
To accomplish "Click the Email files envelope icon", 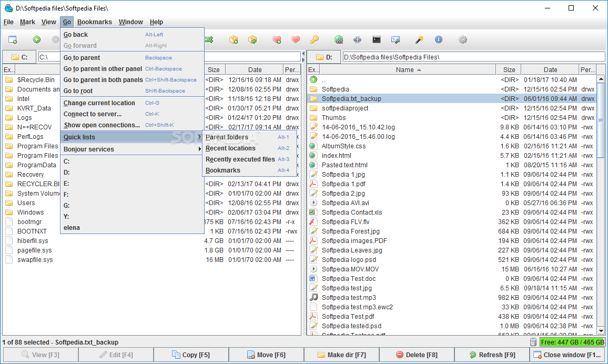I will click(x=396, y=39).
